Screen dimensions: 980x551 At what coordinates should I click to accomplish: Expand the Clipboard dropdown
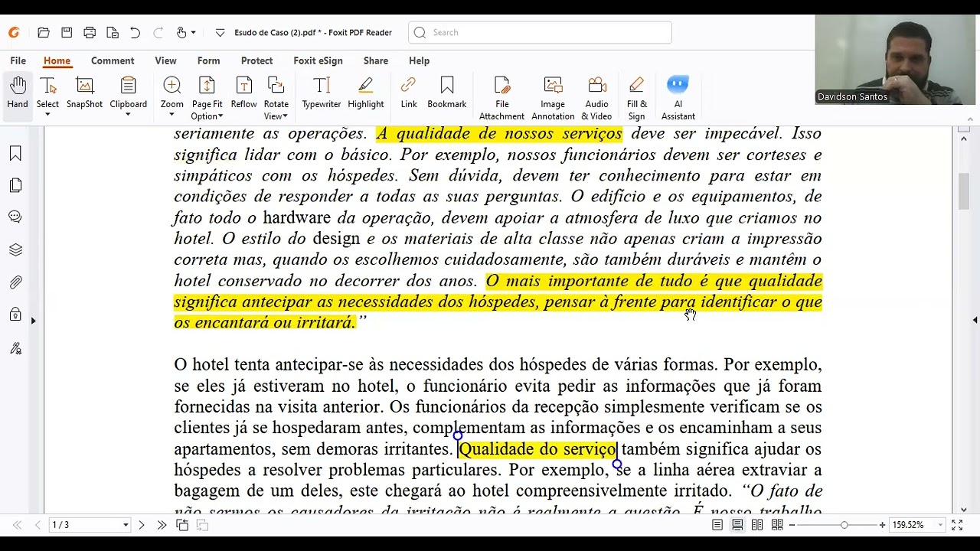[128, 116]
